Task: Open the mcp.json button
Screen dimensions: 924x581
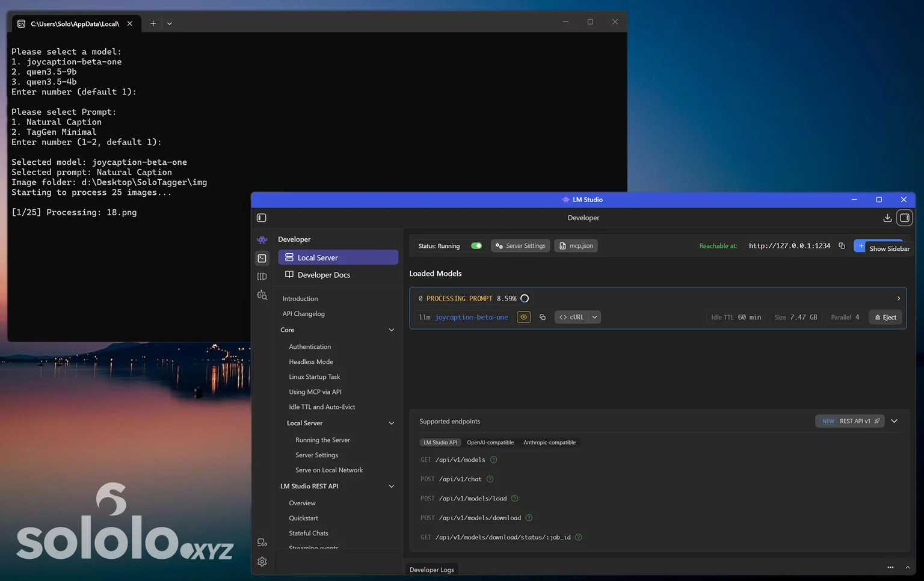Action: point(576,246)
